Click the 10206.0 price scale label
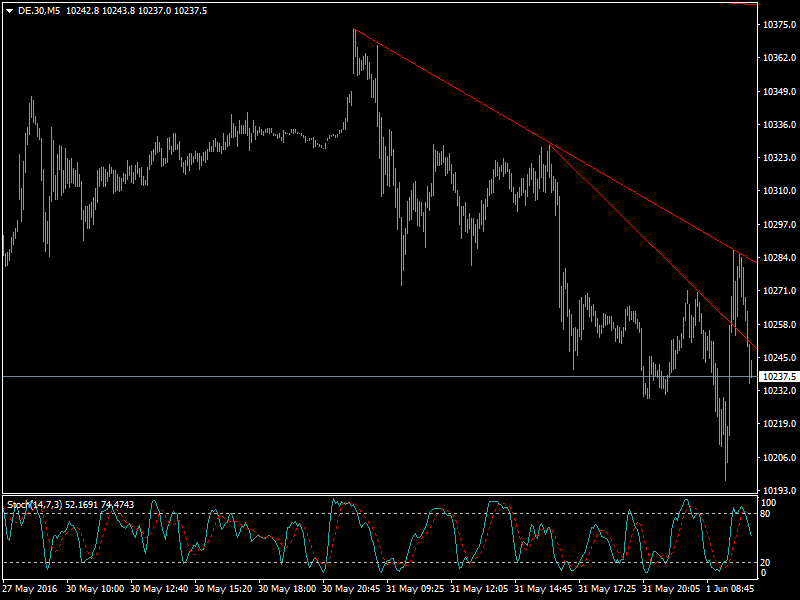The width and height of the screenshot is (800, 600). [778, 457]
